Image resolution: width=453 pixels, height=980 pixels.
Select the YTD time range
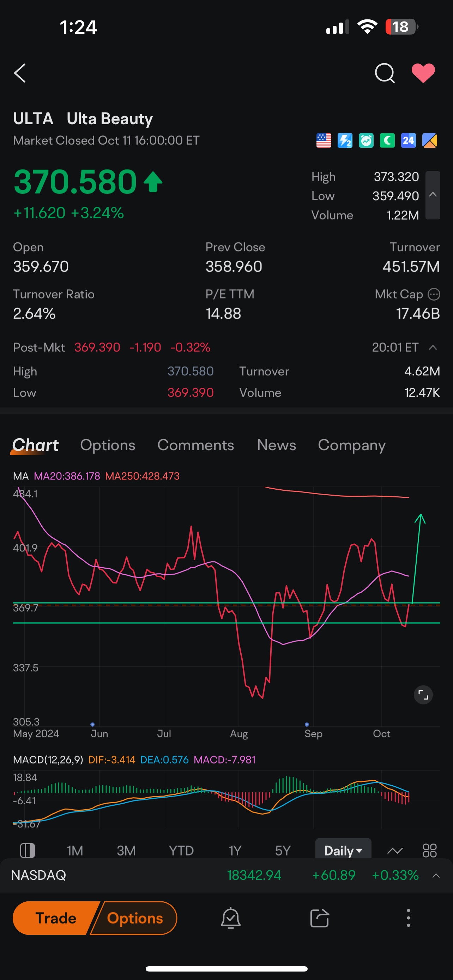coord(181,851)
